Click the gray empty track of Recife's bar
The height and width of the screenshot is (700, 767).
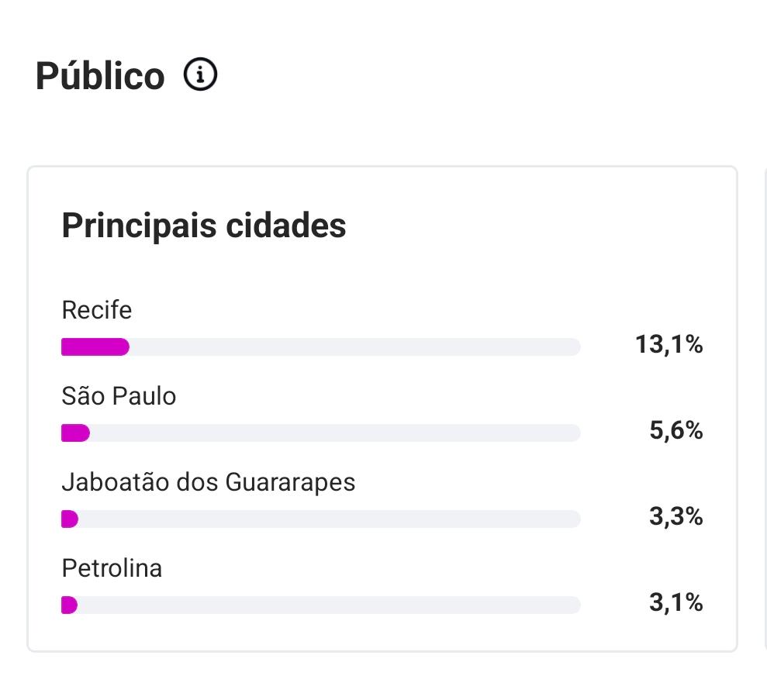(x=354, y=347)
